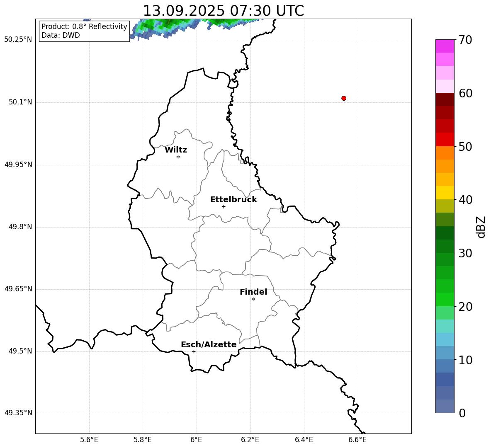This screenshot has height=448, width=491.
Task: Click the yellow colorbar segment above 40
Action: [445, 193]
